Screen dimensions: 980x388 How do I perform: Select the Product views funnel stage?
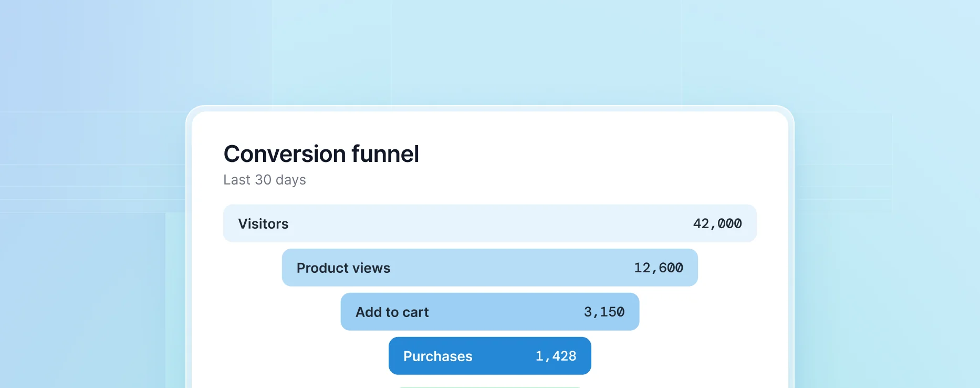click(490, 268)
